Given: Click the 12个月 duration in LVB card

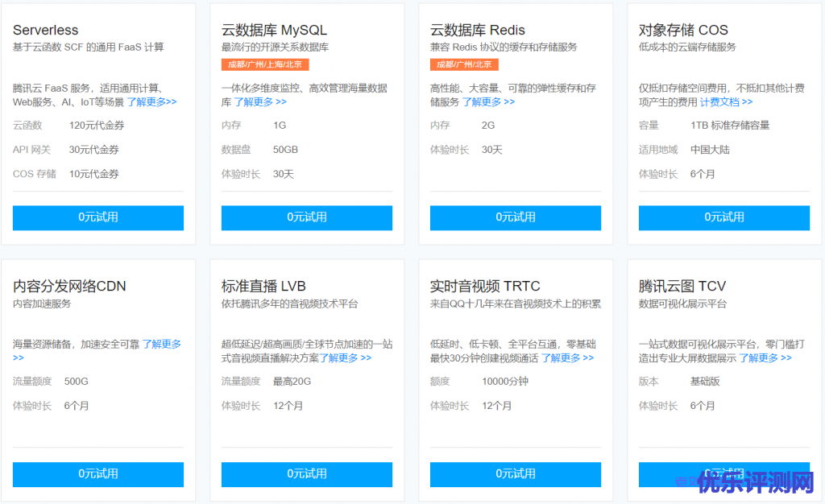Looking at the screenshot, I should 288,405.
